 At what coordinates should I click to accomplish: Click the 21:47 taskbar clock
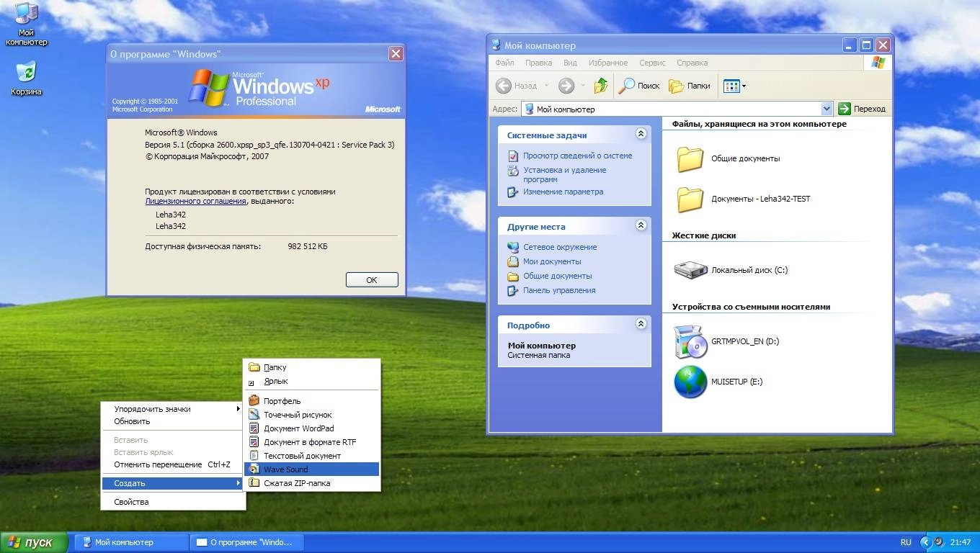click(961, 542)
